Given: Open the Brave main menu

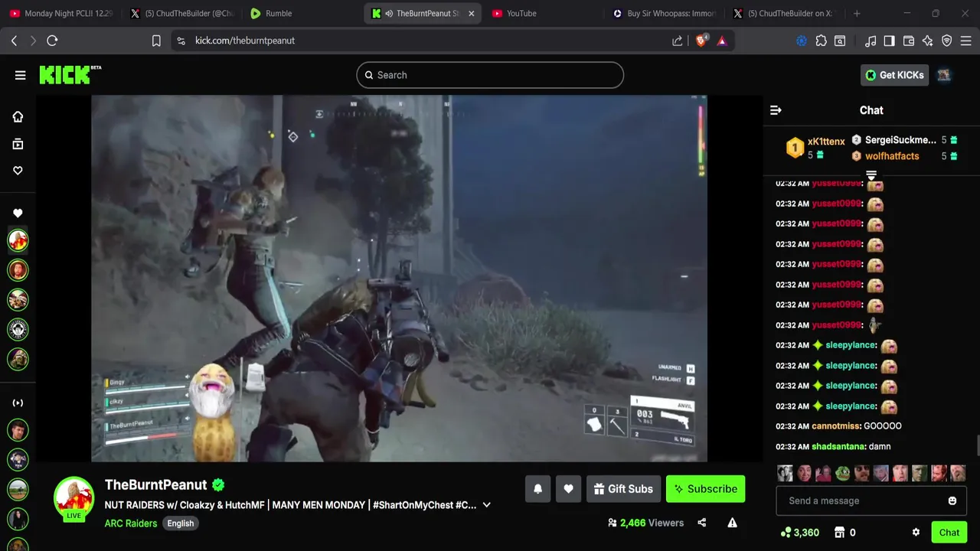Looking at the screenshot, I should click(965, 41).
